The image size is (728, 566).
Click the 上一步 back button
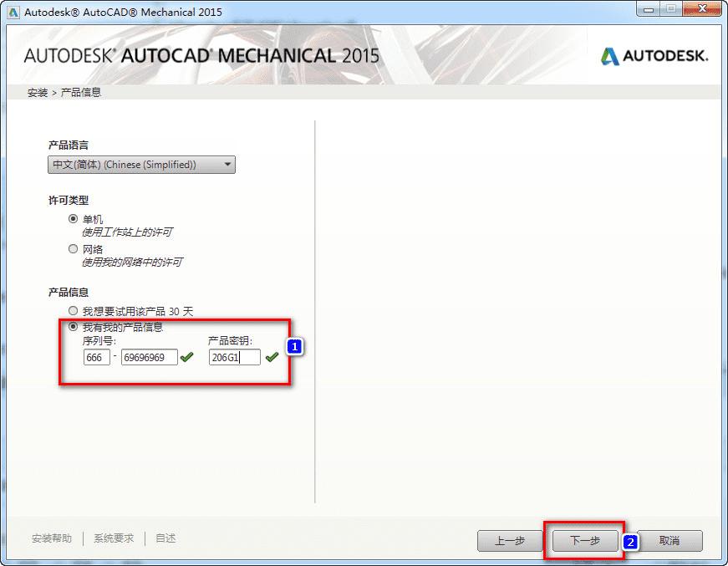[x=510, y=540]
